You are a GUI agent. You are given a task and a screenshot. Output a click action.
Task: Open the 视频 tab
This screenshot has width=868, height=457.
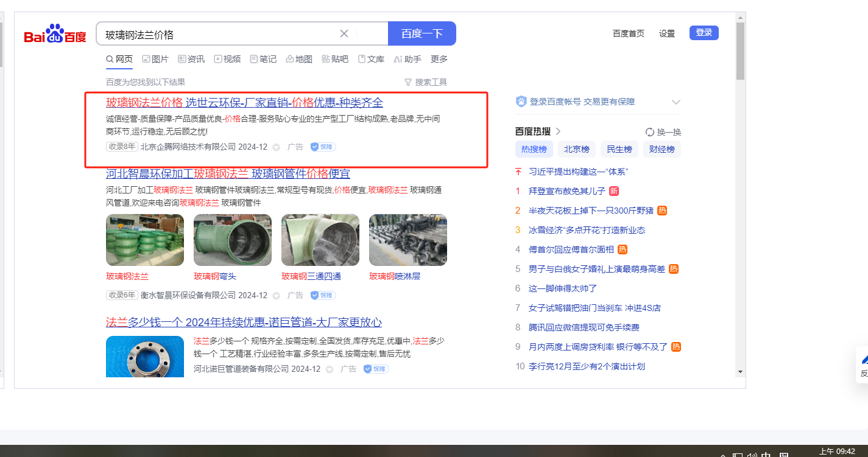(x=227, y=59)
